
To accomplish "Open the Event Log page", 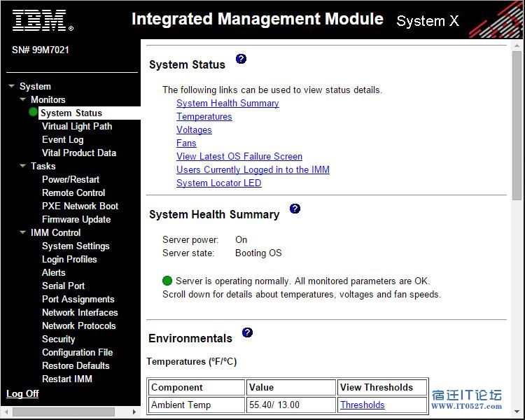I will [62, 140].
